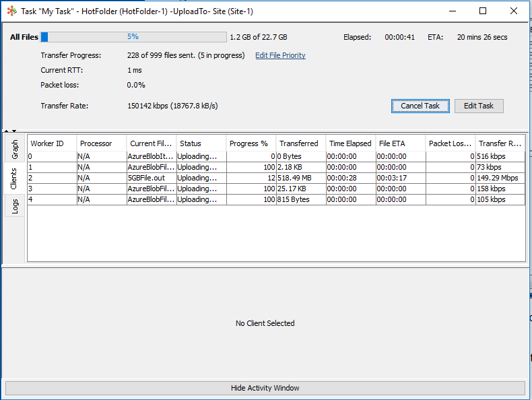Click the app icon in title bar
The image size is (532, 400).
(11, 11)
